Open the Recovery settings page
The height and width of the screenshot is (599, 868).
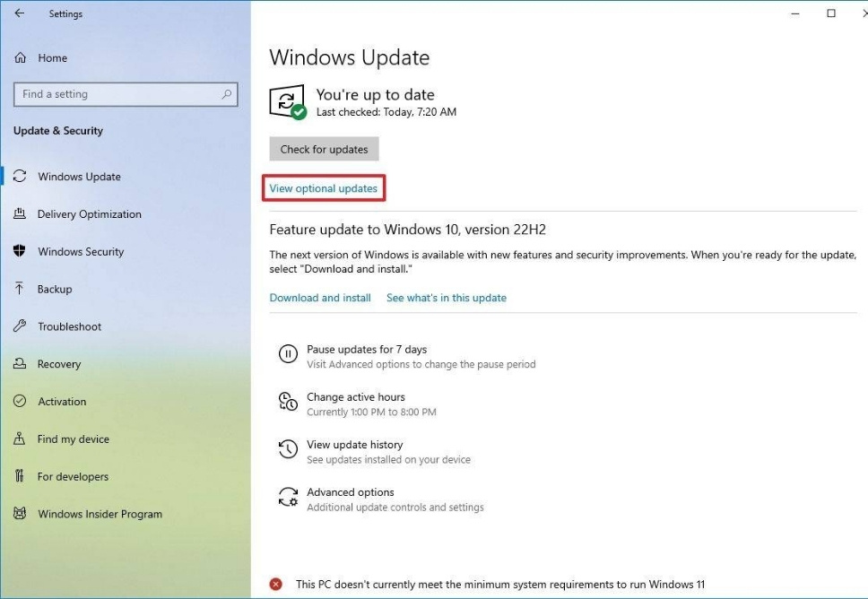pyautogui.click(x=59, y=364)
